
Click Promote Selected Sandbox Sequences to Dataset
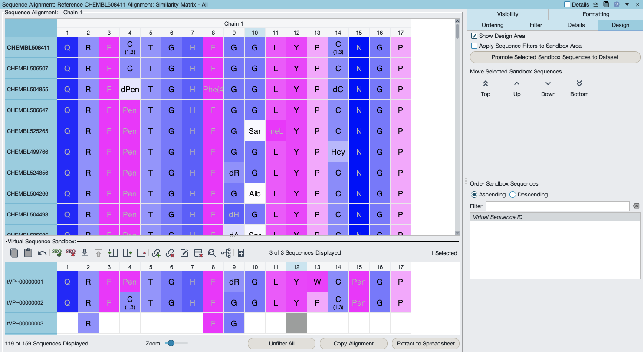[x=555, y=57]
